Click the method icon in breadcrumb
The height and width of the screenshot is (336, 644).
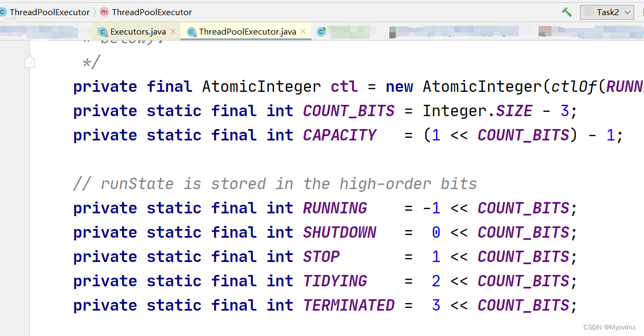pyautogui.click(x=104, y=12)
